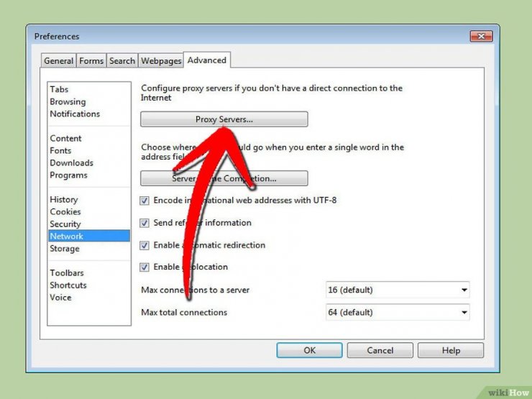Image resolution: width=532 pixels, height=399 pixels.
Task: Expand Max total connections dropdown
Action: coord(398,313)
